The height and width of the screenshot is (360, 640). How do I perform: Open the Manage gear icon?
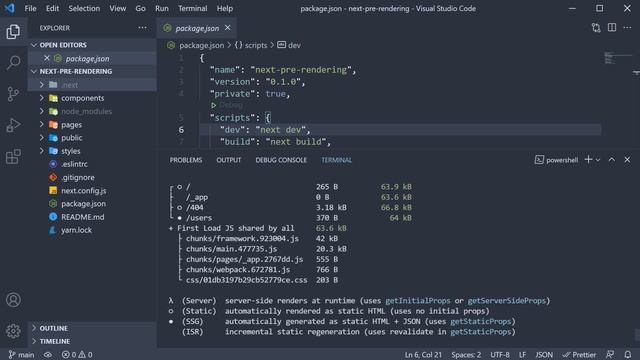pos(13,331)
